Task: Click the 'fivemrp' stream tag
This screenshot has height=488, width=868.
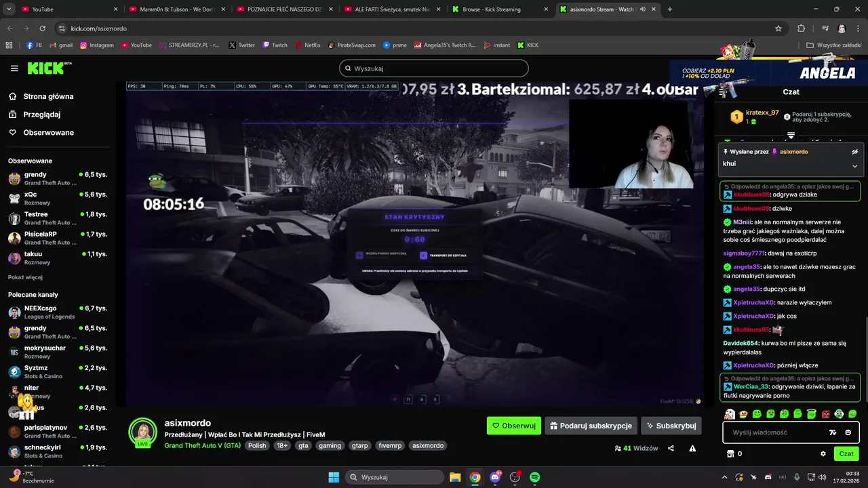Action: point(390,445)
